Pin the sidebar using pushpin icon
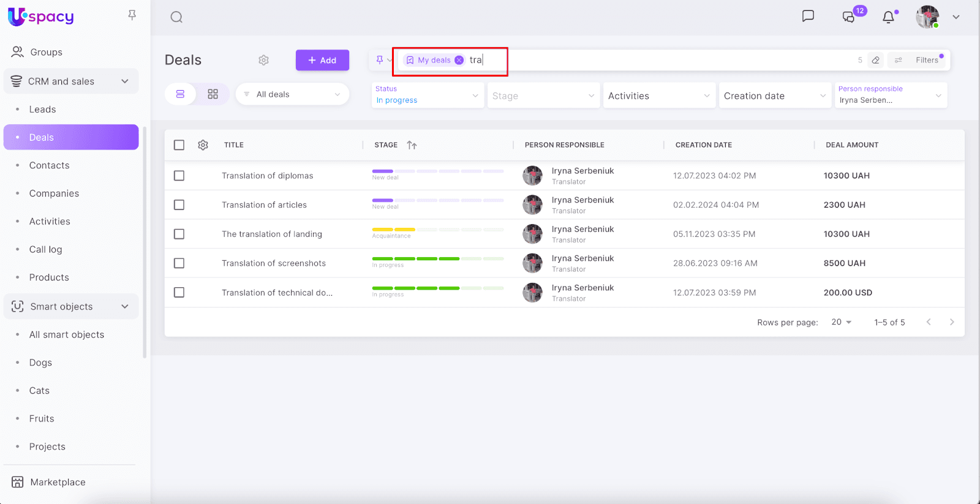Viewport: 980px width, 504px height. pos(132,15)
